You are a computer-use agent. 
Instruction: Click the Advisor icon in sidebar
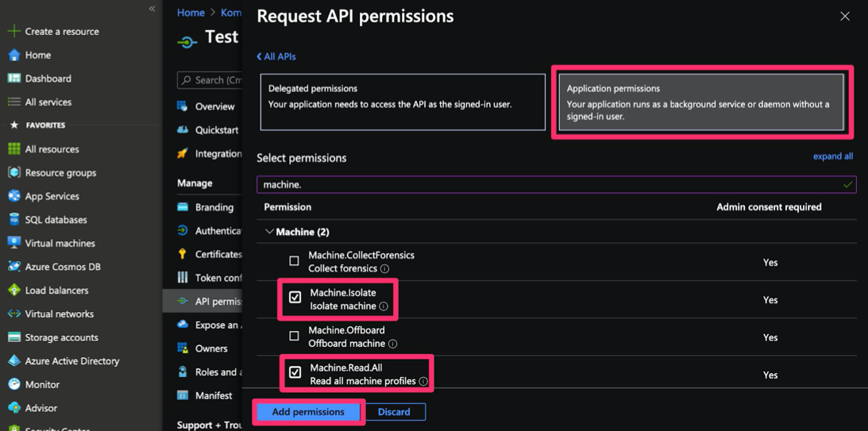14,408
